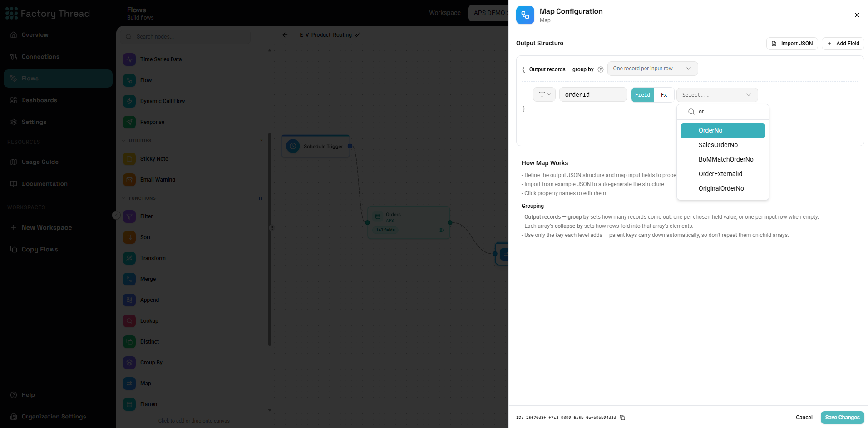Viewport: 868px width, 428px height.
Task: Click the orderId field name input
Action: (593, 94)
